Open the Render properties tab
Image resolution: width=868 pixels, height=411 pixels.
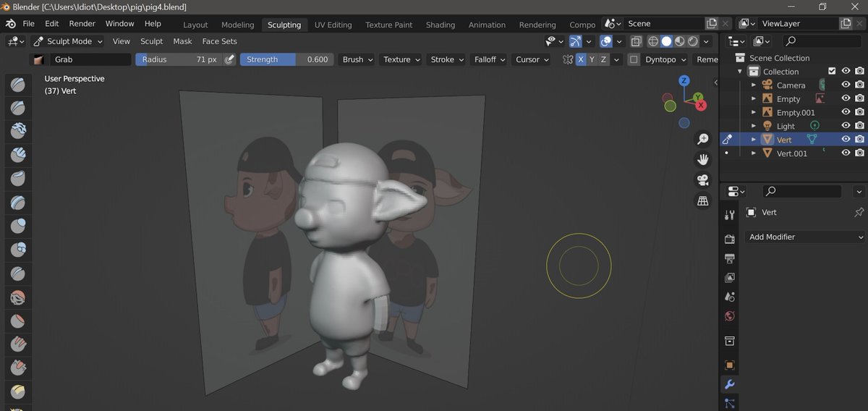tap(729, 240)
